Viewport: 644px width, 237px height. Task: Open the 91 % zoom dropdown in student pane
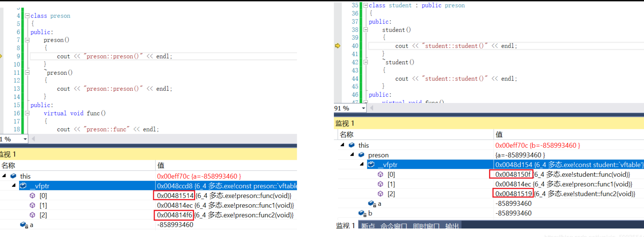coord(363,108)
